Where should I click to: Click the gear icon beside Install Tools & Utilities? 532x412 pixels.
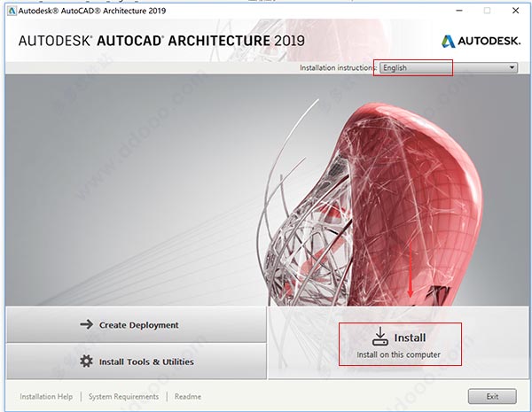pos(86,361)
